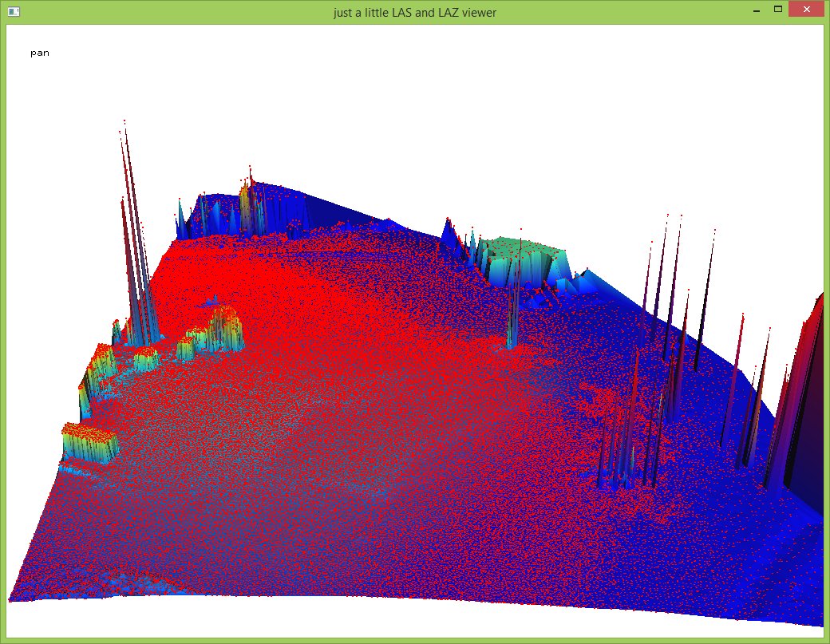Click the "pan" mode label
Viewport: 830px width, 644px height.
point(40,53)
